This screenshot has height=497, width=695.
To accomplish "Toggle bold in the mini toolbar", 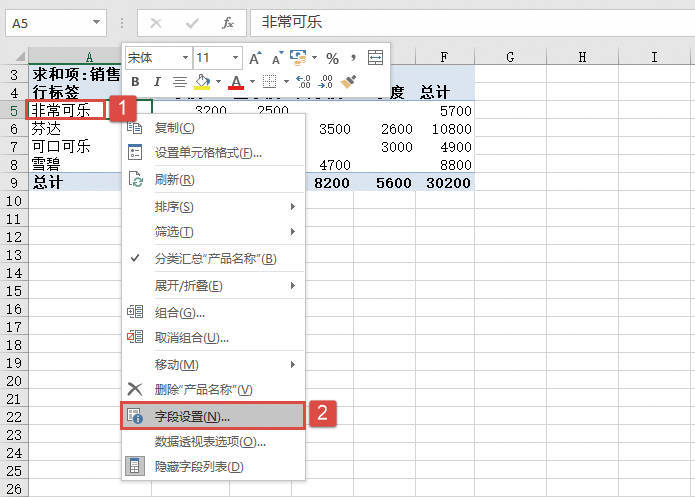I will (134, 82).
